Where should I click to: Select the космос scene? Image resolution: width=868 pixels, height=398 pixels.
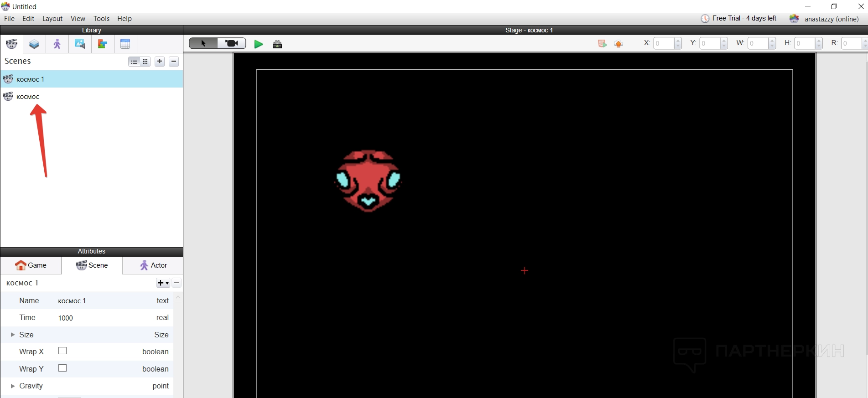(x=92, y=96)
